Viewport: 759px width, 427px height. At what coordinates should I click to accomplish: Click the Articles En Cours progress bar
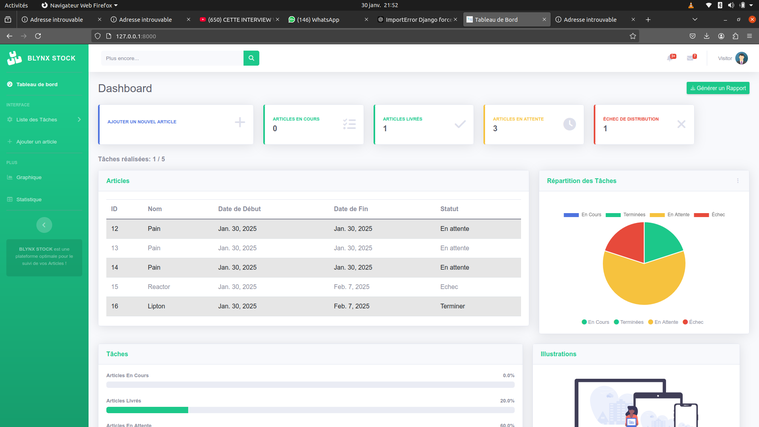point(310,385)
